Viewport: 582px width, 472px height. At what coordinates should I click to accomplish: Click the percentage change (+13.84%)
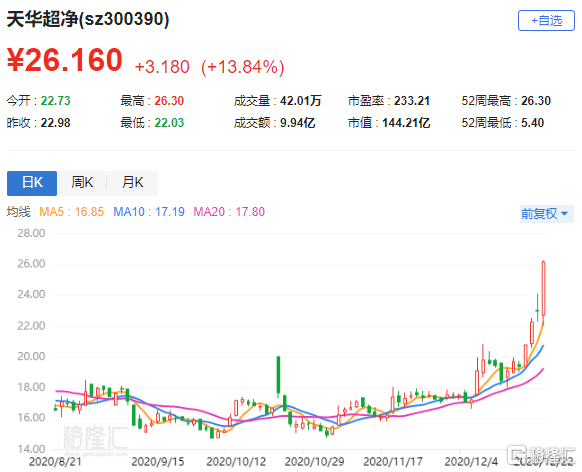243,68
